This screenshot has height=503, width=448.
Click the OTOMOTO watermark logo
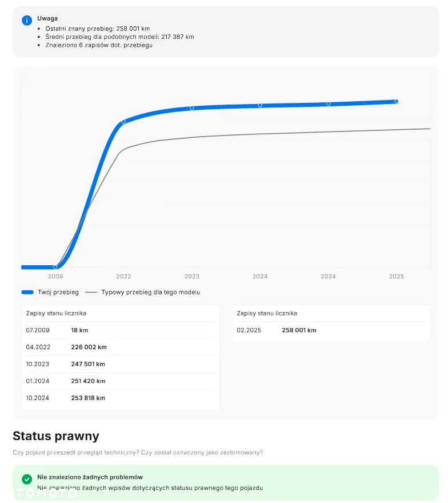coord(41,493)
